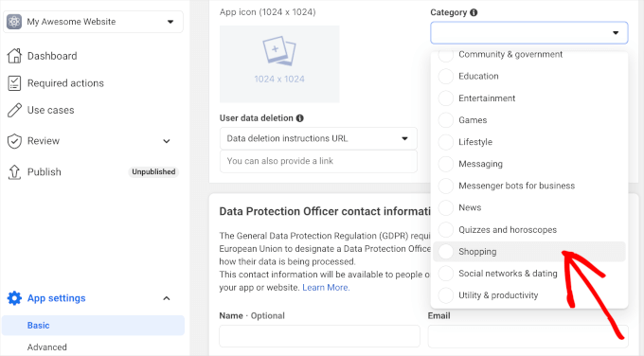
Task: Click the User data deletion info icon
Action: (300, 118)
